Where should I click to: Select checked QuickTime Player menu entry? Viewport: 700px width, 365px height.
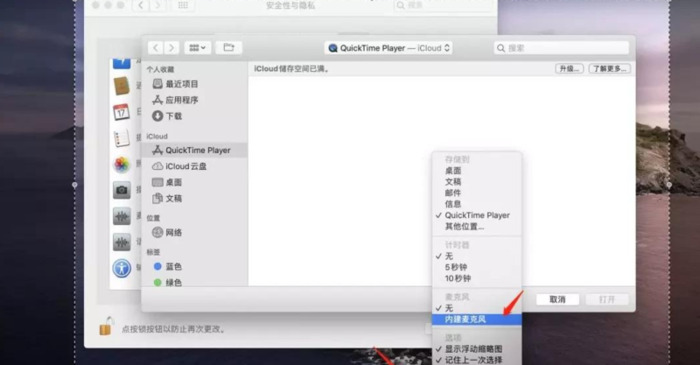pos(477,215)
